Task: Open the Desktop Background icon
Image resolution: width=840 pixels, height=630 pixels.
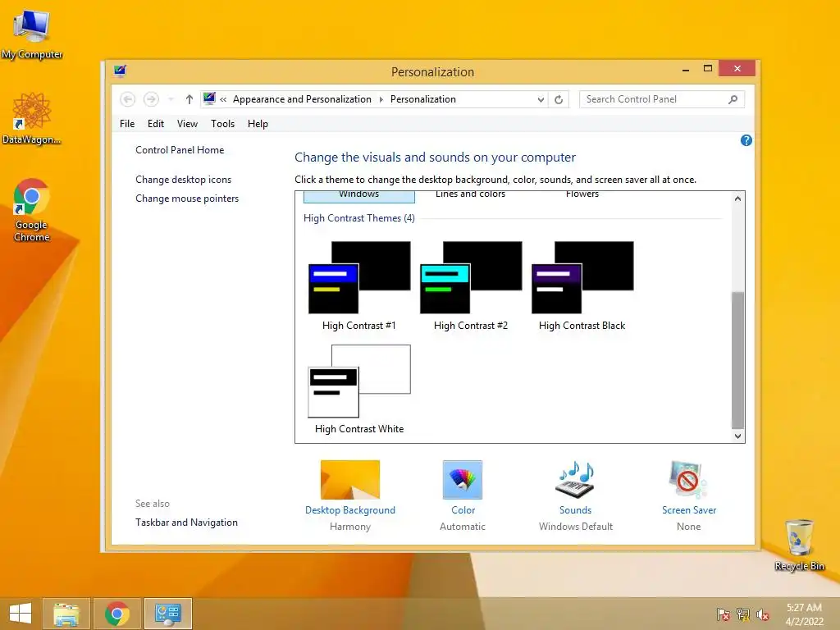Action: coord(349,479)
